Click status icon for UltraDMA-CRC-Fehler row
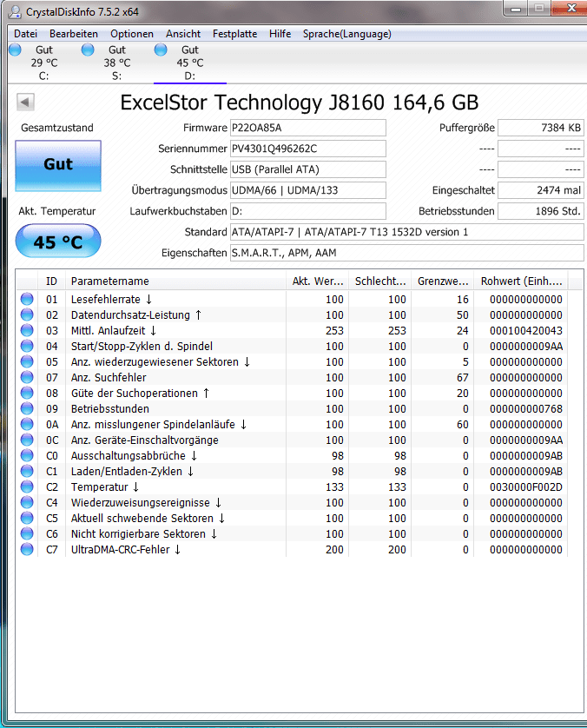587x728 pixels. tap(27, 549)
